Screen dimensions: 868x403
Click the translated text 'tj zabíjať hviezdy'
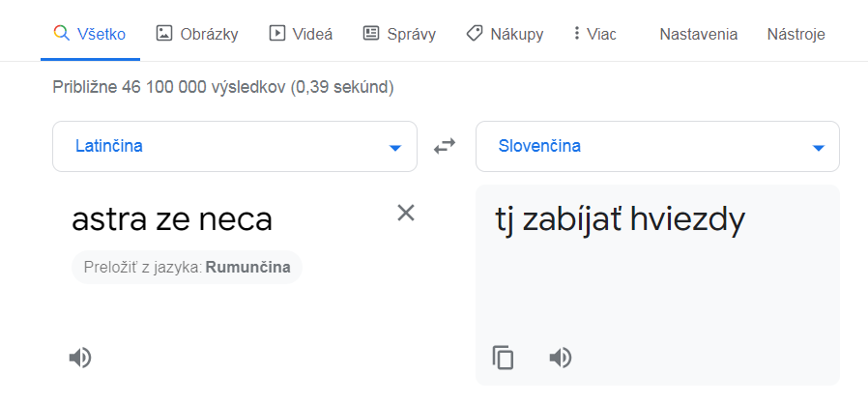[620, 220]
